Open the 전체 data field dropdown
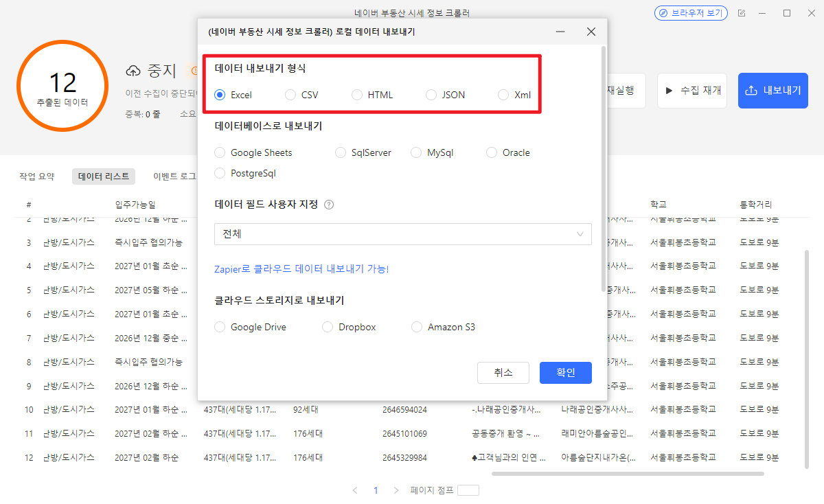This screenshot has width=824, height=504. click(403, 234)
